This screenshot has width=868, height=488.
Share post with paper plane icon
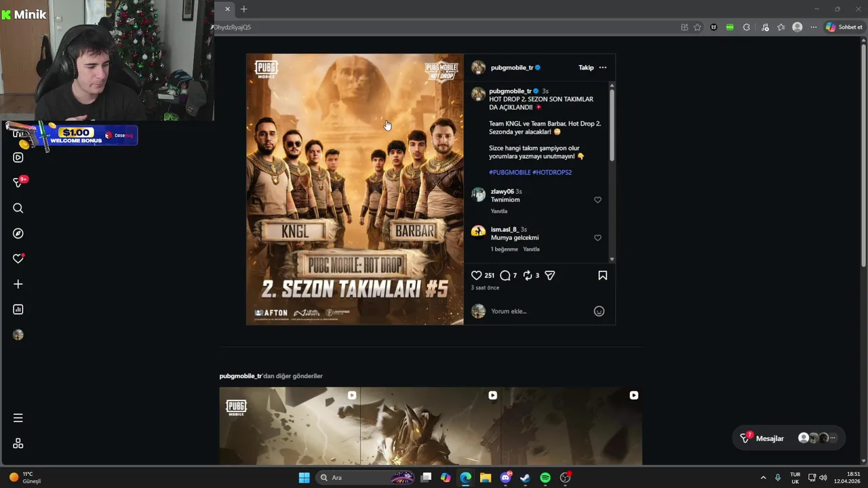(550, 275)
